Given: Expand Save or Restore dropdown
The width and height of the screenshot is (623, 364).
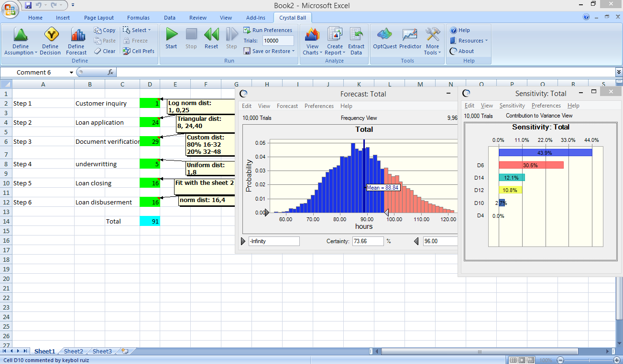Looking at the screenshot, I should coord(269,51).
